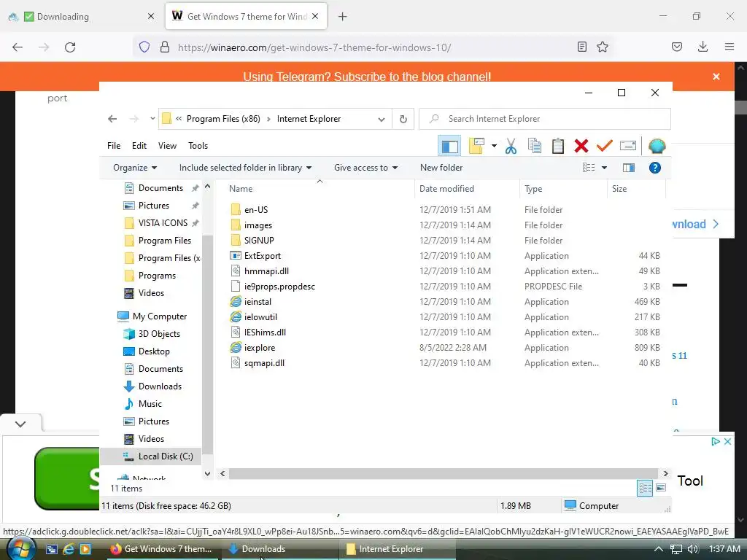Open Downloads taskbar button

pos(279,549)
